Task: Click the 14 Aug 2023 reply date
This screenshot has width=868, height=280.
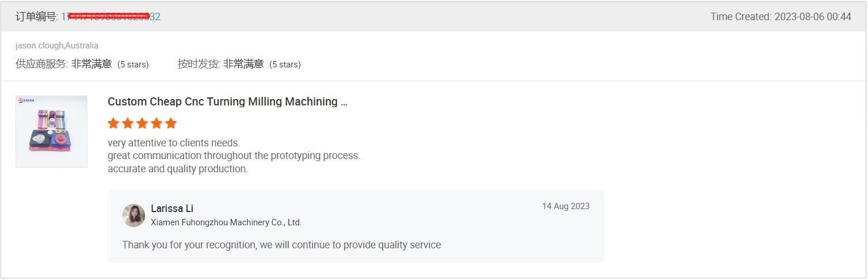Action: [x=566, y=206]
